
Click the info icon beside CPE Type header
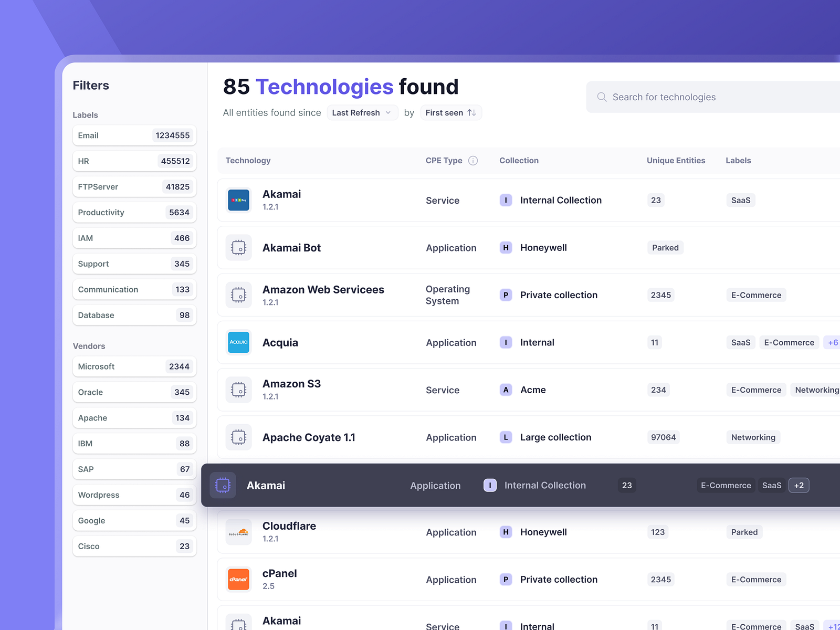point(473,160)
